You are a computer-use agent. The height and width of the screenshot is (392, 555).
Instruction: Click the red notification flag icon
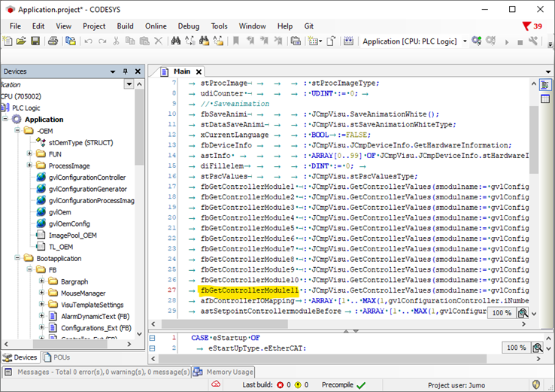pos(526,26)
